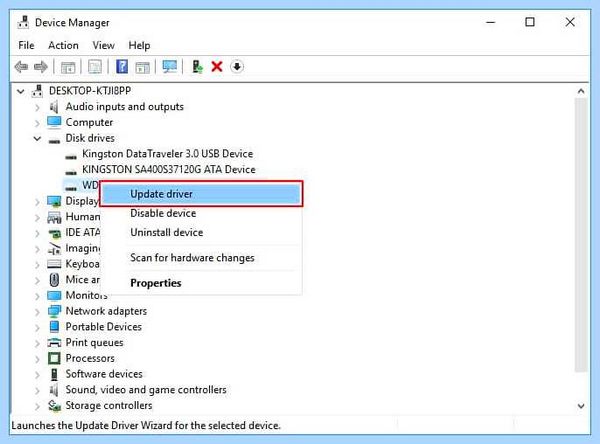Click the scrollbar down arrow
This screenshot has width=600, height=444.
(581, 406)
